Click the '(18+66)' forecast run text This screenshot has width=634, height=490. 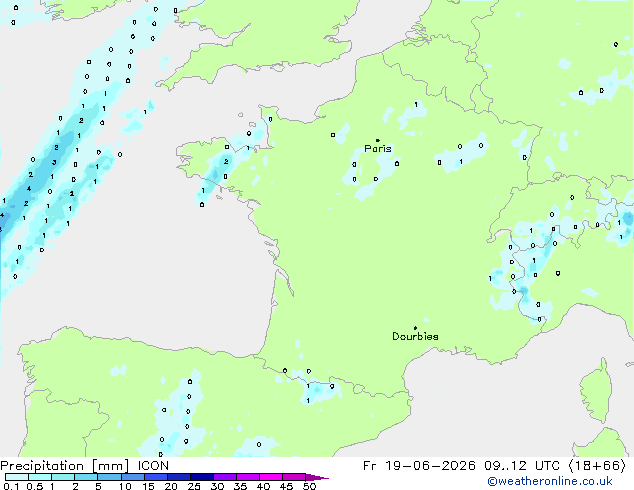tap(597, 466)
